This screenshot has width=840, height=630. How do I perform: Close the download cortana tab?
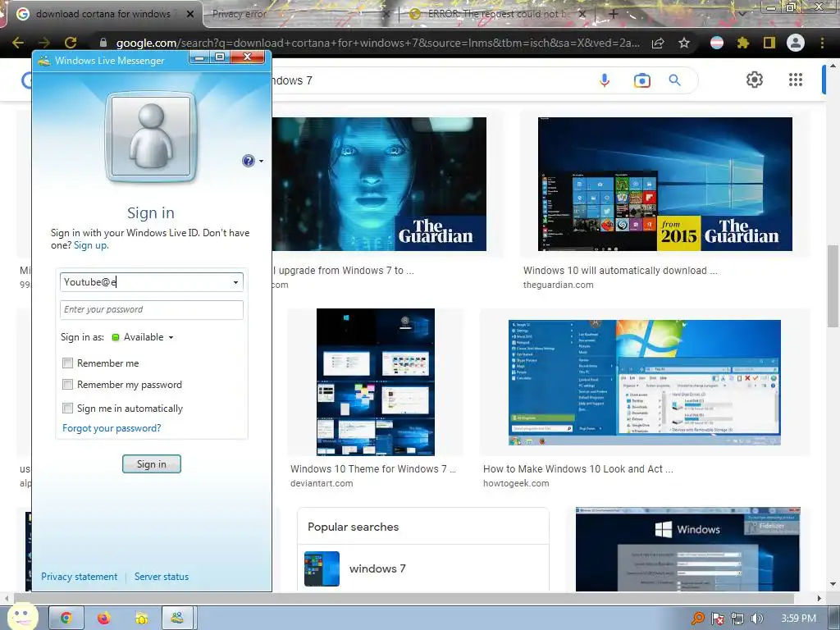tap(190, 15)
